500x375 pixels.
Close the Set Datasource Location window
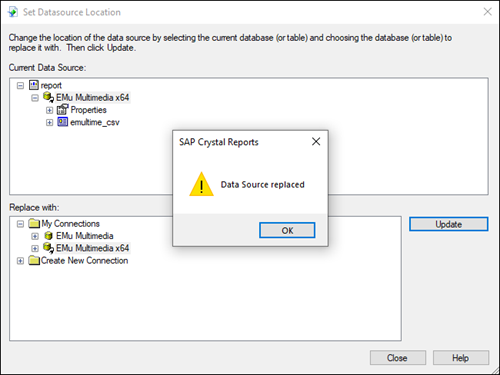[x=488, y=12]
